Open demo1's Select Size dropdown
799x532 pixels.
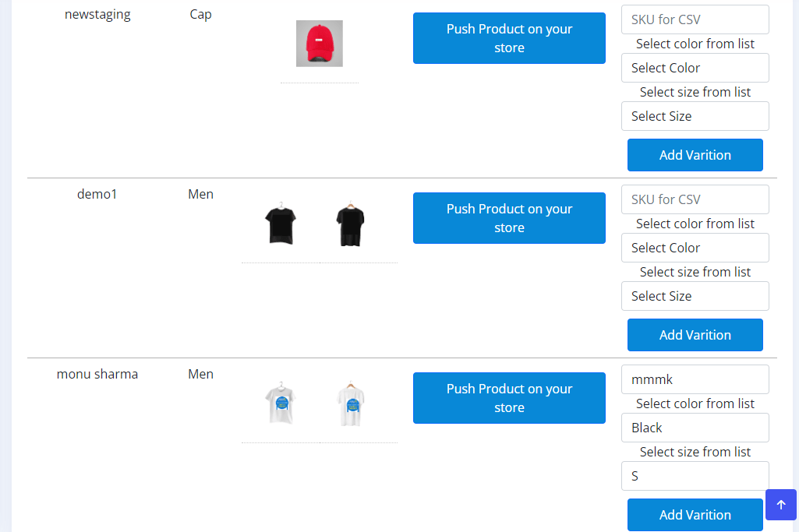pos(695,296)
